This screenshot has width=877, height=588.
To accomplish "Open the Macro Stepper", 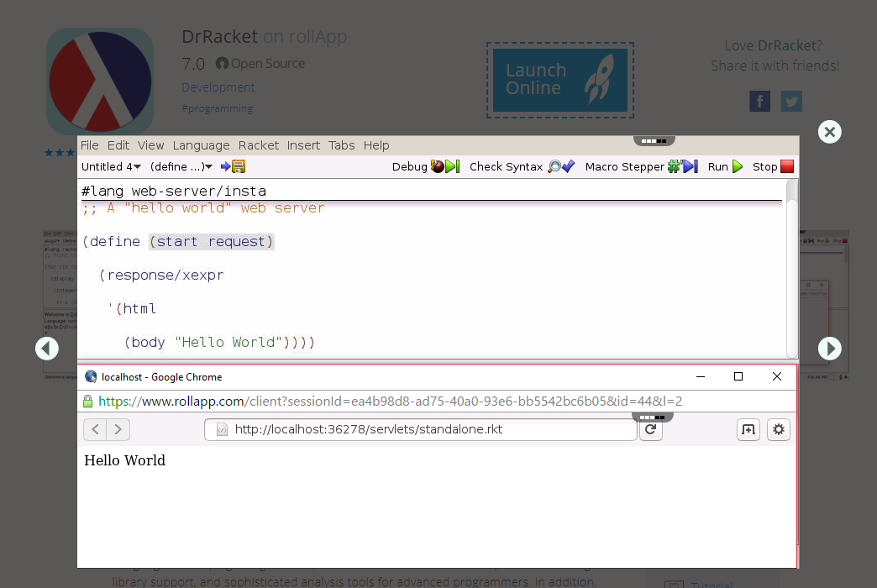I will pyautogui.click(x=641, y=166).
